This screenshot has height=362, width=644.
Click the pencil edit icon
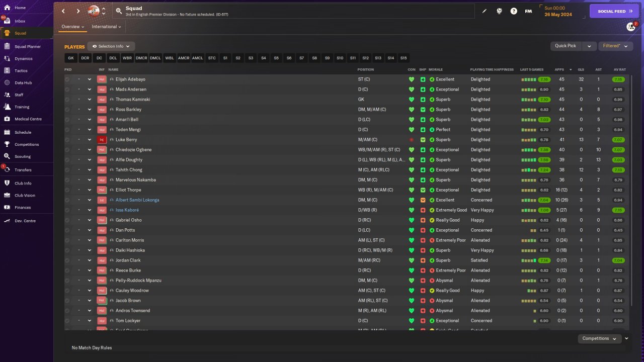click(x=485, y=11)
